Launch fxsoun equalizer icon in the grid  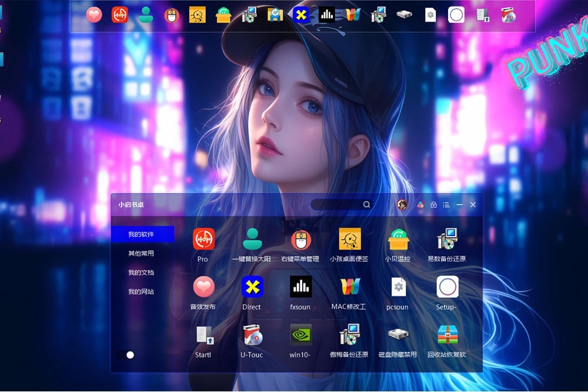[300, 287]
